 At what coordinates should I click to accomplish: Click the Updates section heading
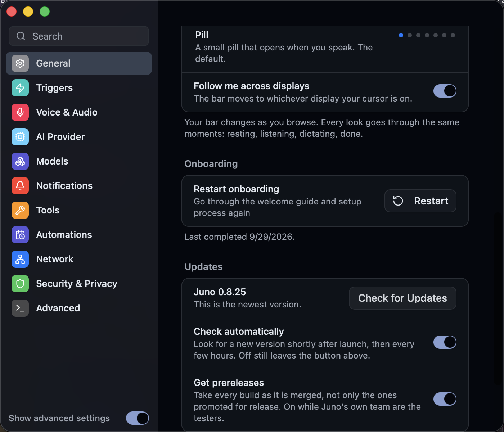tap(203, 267)
